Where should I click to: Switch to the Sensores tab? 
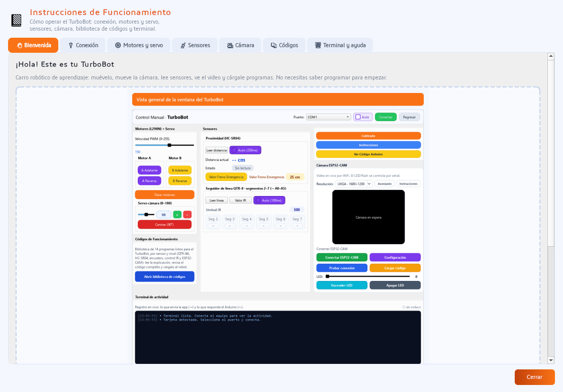click(195, 45)
